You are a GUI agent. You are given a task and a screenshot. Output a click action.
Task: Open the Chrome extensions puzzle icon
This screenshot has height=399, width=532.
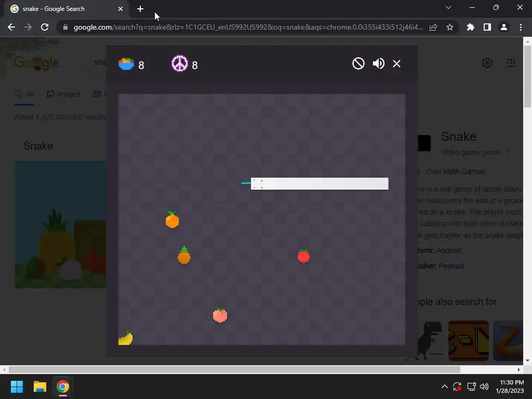coord(471,27)
